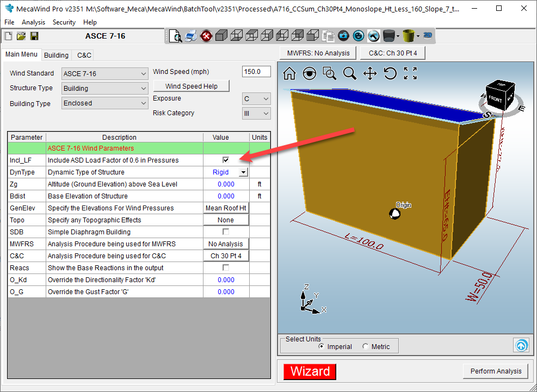Enable the Simple Diaphragm Building checkbox
Screen dimensions: 537x392
click(x=226, y=232)
